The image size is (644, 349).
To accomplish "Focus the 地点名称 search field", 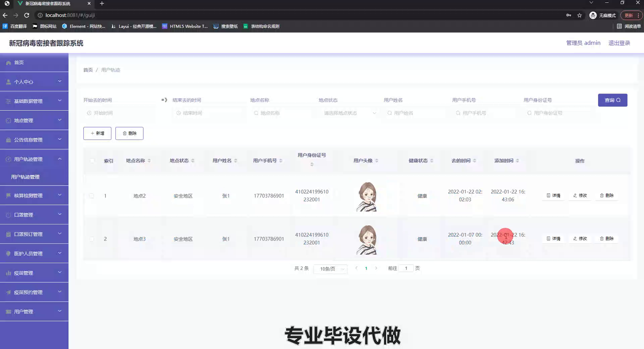I will click(x=282, y=113).
